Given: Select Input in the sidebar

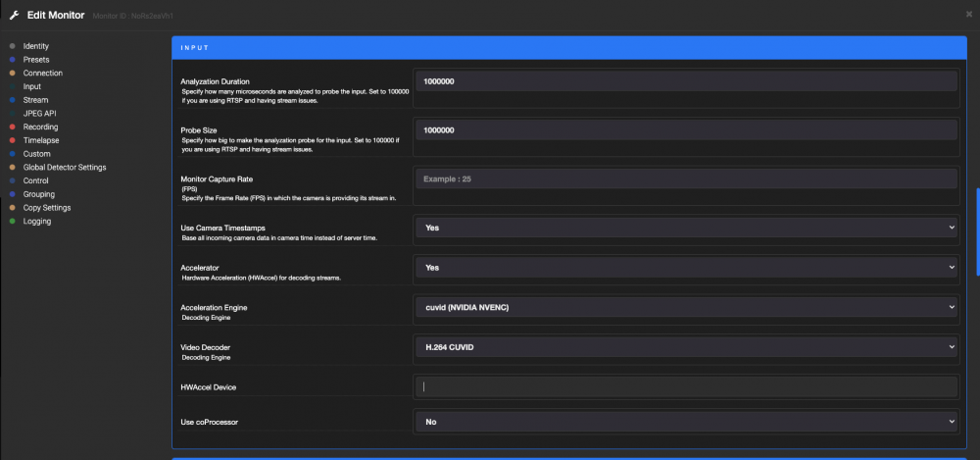Looking at the screenshot, I should click(x=32, y=86).
